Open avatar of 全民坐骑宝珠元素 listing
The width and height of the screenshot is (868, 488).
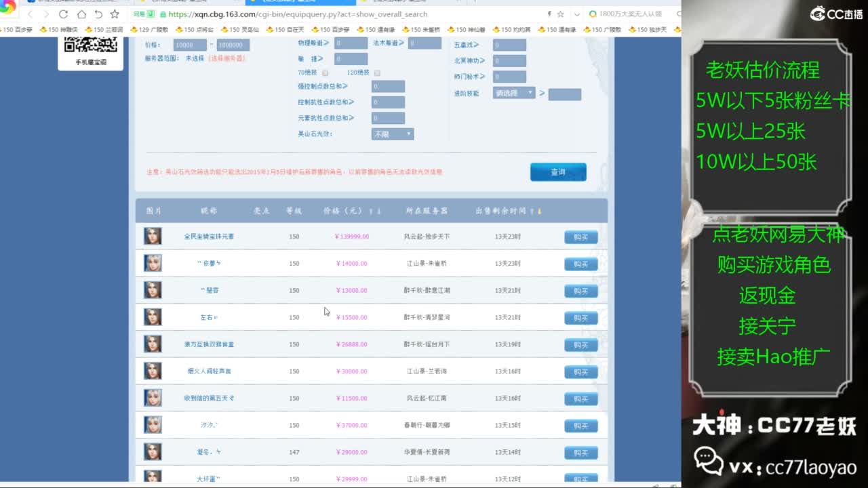tap(153, 236)
